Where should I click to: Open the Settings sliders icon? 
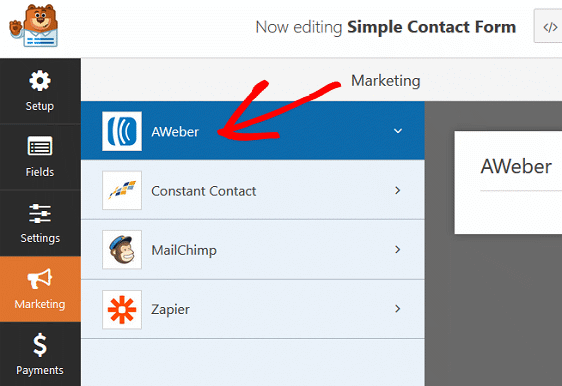coord(40,213)
